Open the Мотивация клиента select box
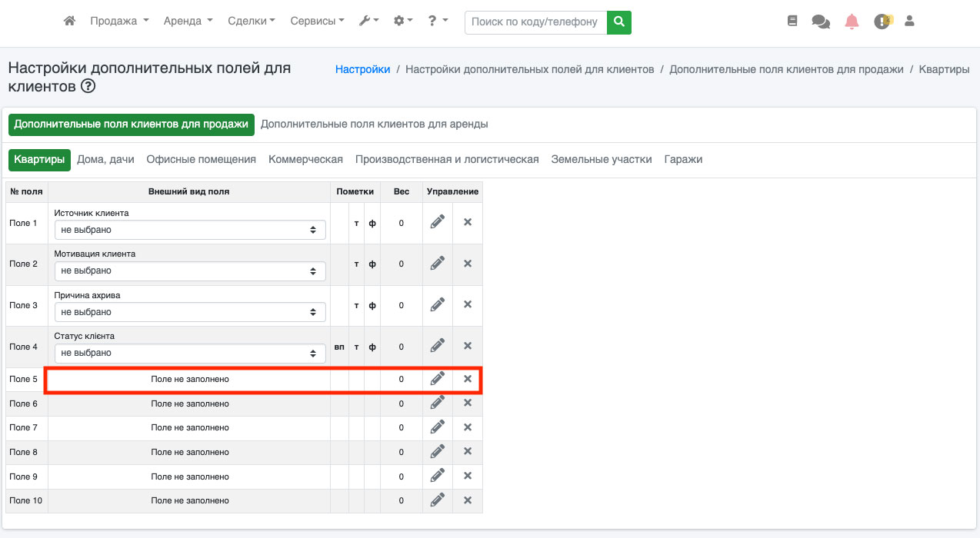 189,271
